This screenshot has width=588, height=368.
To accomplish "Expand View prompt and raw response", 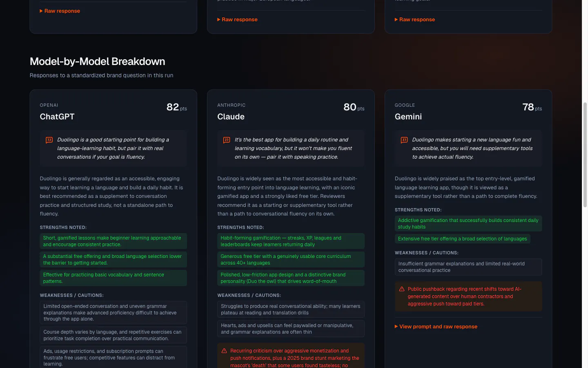I will [436, 327].
